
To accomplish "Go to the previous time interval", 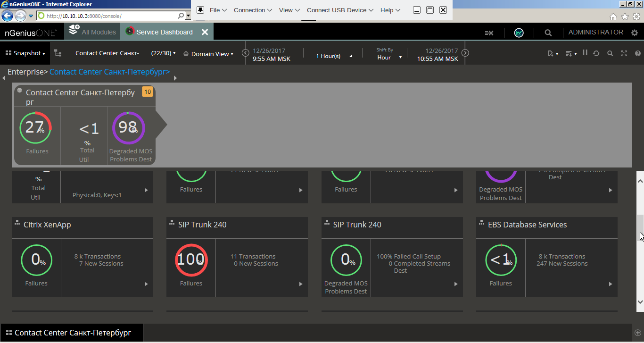I will click(x=245, y=53).
